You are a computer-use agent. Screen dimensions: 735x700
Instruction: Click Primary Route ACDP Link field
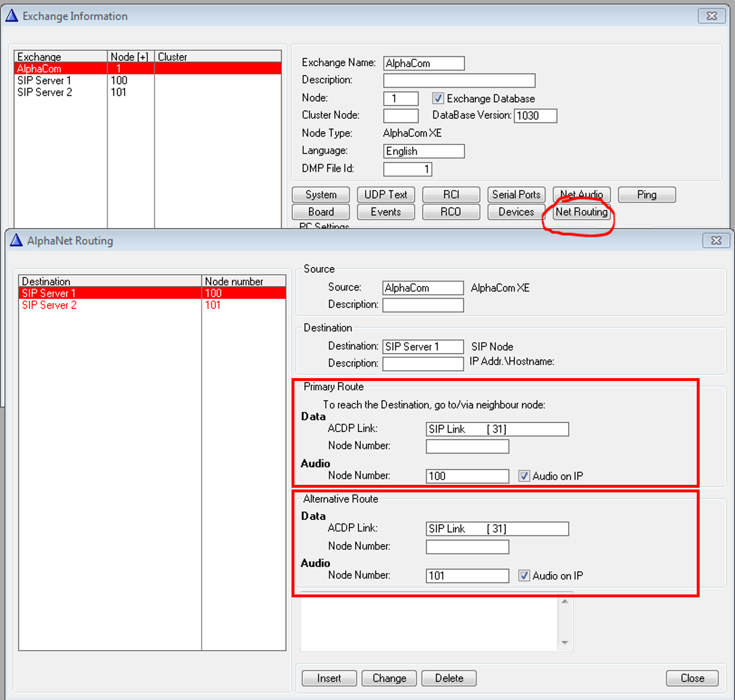point(497,429)
